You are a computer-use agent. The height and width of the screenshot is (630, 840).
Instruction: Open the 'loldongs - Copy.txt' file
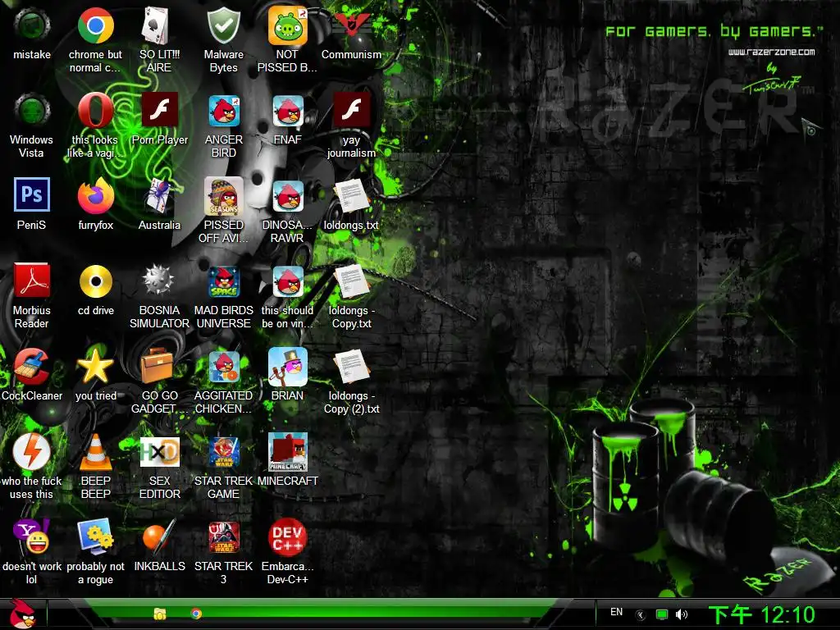(351, 281)
